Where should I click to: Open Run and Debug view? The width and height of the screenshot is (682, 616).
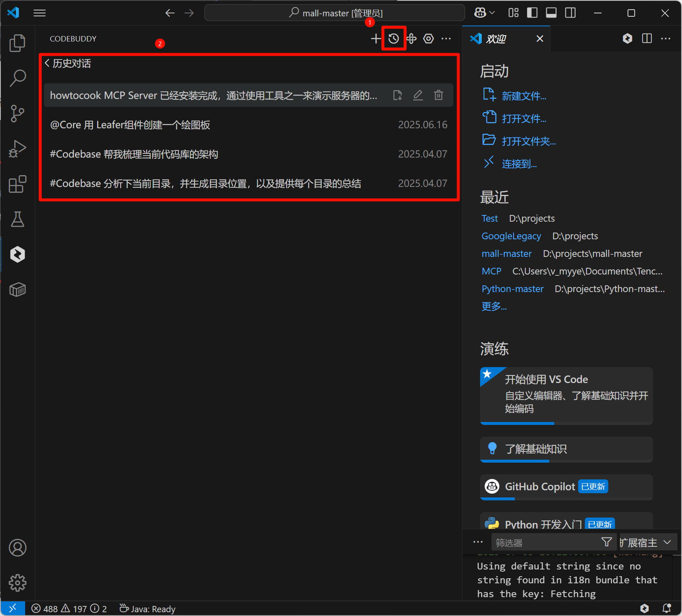17,149
